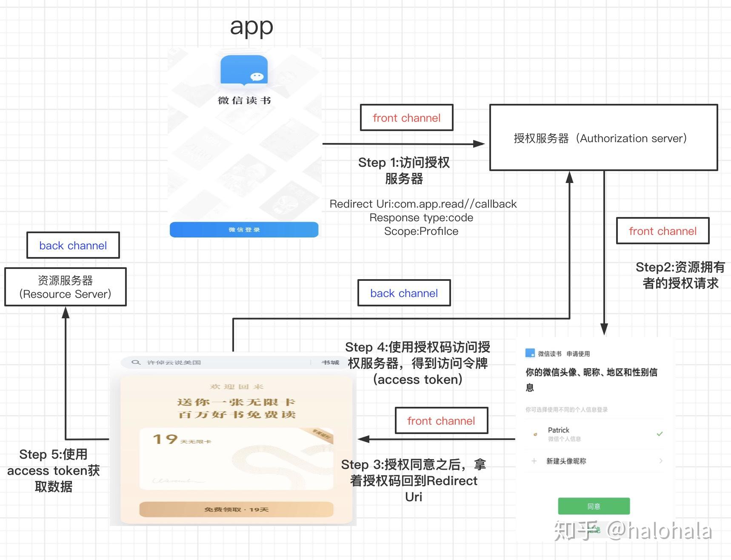
Task: Click the small 微信读书 icon in the authorization dialog
Action: pyautogui.click(x=530, y=353)
